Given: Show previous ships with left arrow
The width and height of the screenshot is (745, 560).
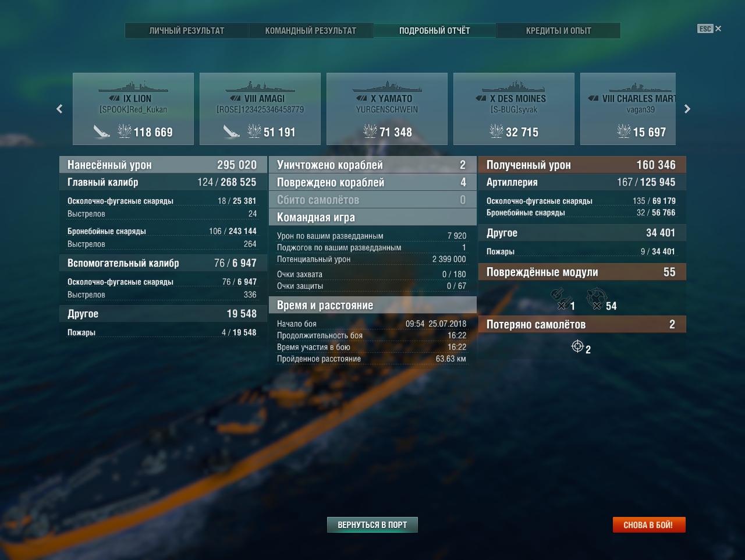Looking at the screenshot, I should click(59, 109).
